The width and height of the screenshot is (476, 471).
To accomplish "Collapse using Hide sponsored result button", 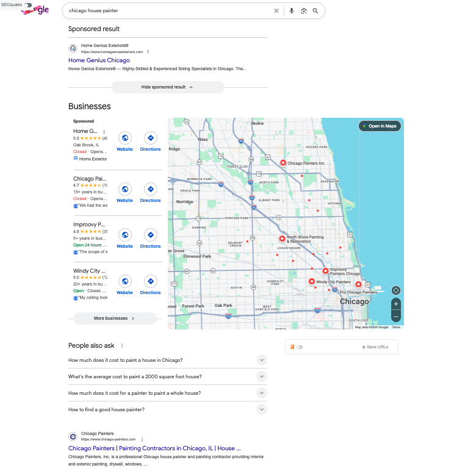I will (167, 87).
